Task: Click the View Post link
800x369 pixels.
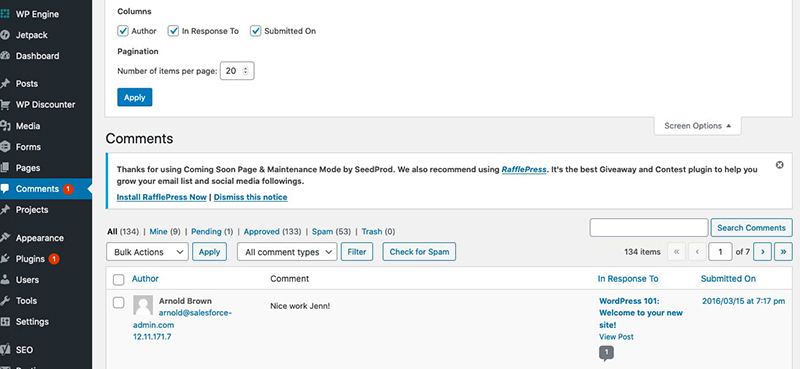Action: 616,337
